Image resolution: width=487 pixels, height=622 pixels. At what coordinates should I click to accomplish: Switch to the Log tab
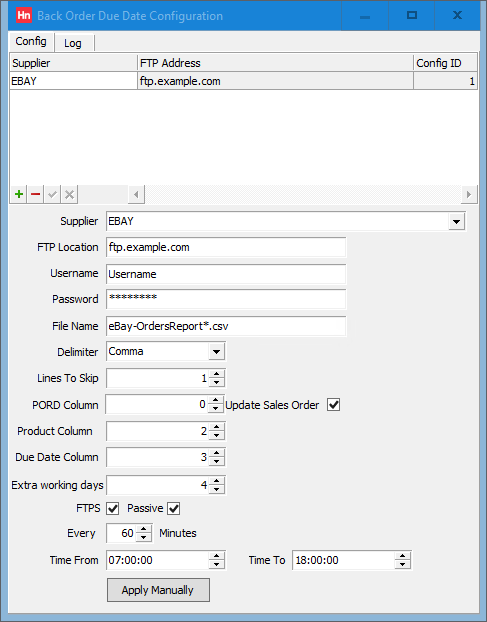point(73,43)
